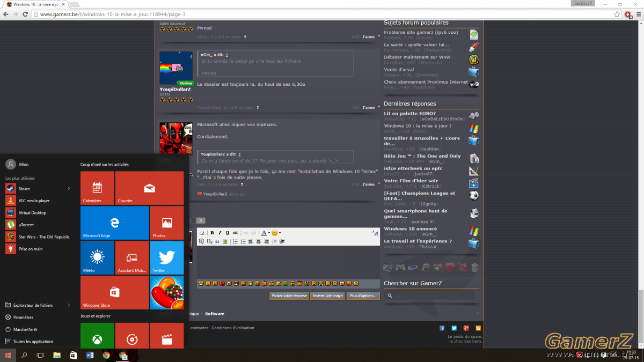Launch the Candy Crush tile
This screenshot has height=362, width=644.
coord(167,293)
